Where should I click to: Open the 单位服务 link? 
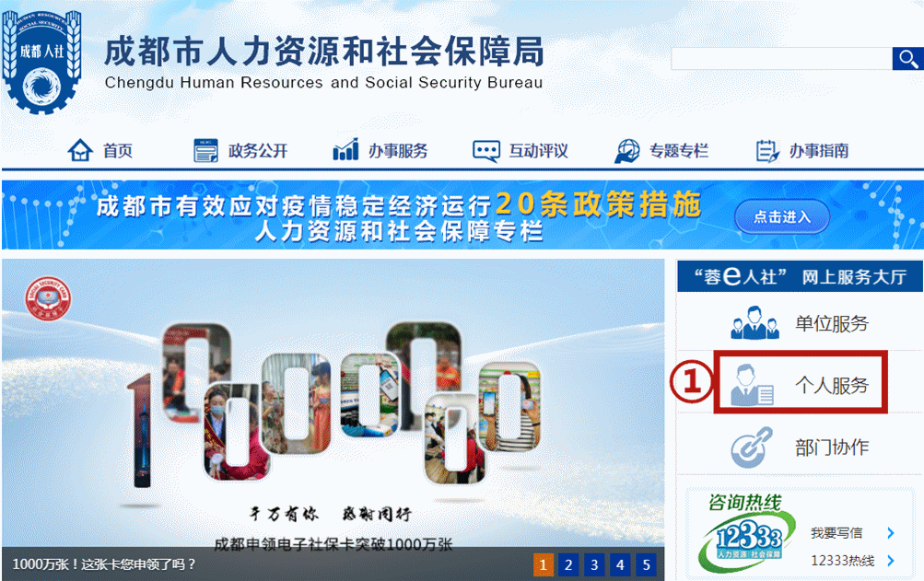pyautogui.click(x=832, y=323)
